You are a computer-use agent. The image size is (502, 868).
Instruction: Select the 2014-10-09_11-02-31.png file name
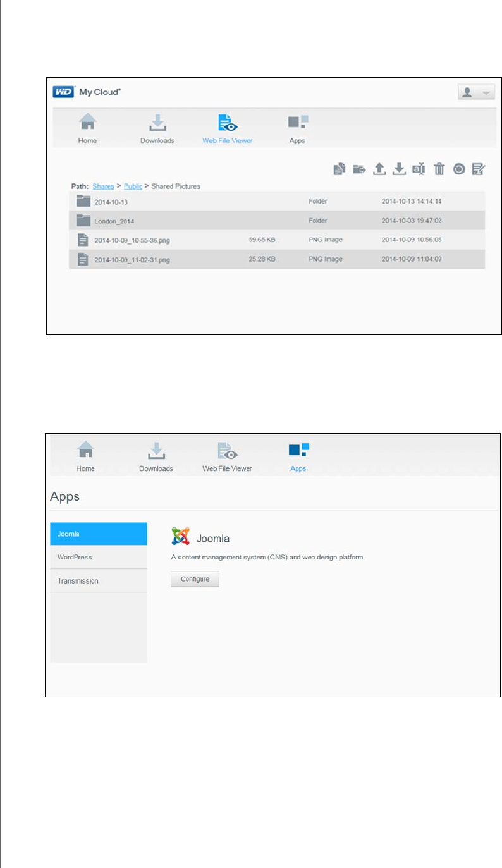click(x=132, y=260)
